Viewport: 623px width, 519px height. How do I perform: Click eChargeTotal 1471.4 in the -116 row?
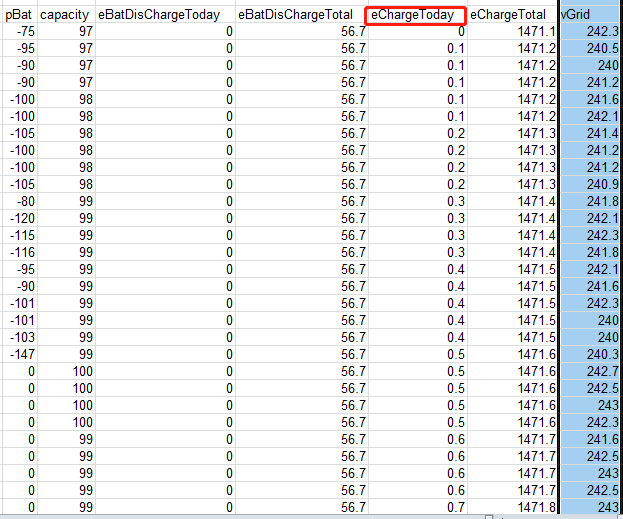pos(512,252)
